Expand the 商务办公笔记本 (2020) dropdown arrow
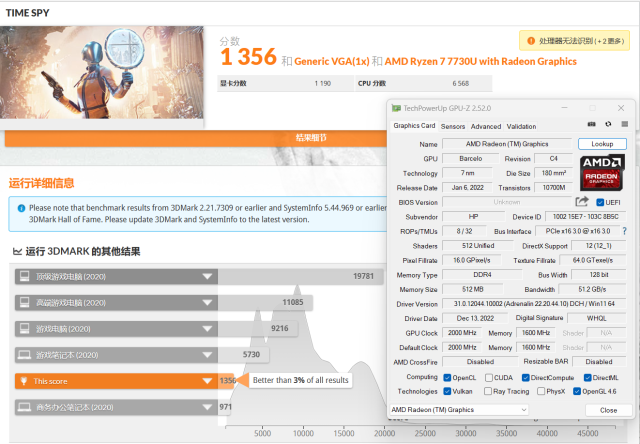This screenshot has height=444, width=640. [x=207, y=407]
